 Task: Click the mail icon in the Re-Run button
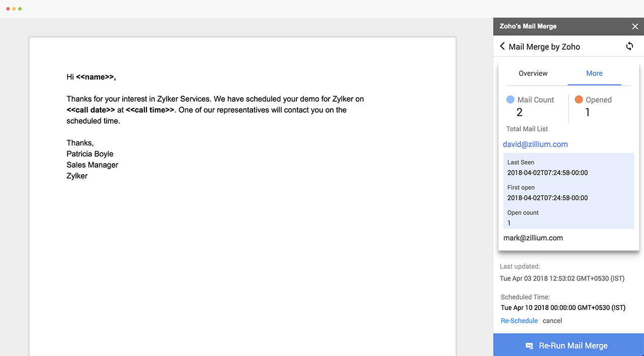[x=529, y=346]
